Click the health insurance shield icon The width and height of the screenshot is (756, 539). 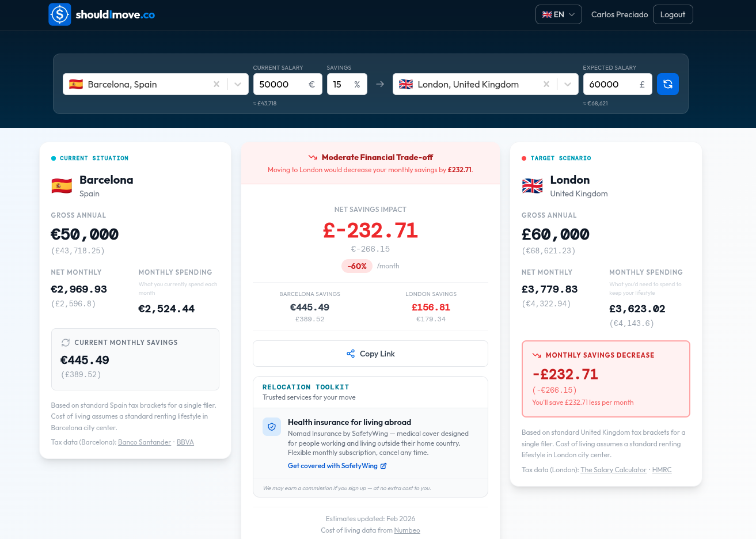point(272,427)
